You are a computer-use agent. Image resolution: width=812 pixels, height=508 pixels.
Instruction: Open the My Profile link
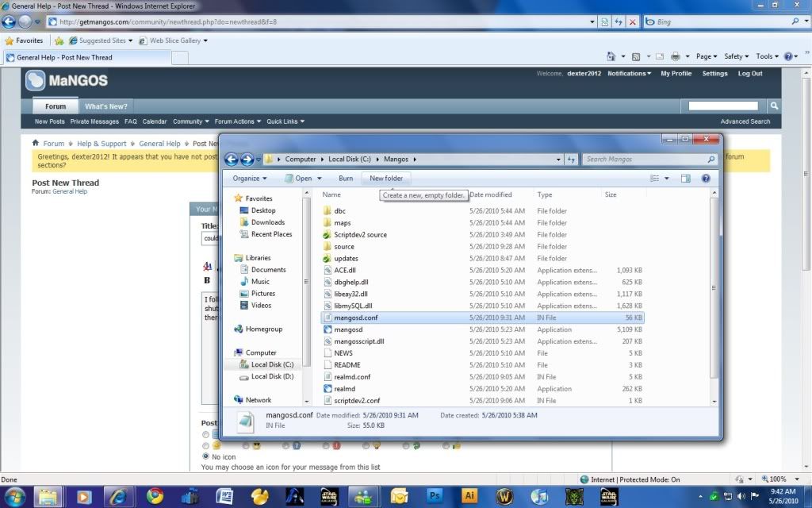[676, 73]
